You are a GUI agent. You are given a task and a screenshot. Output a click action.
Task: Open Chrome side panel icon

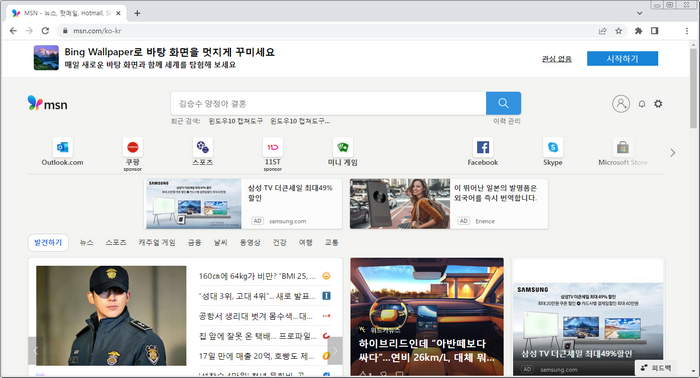[654, 31]
